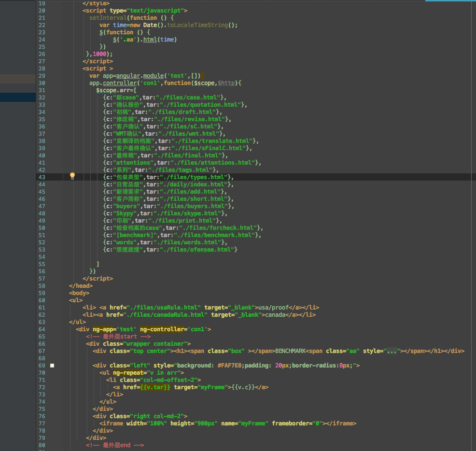Click line number 43 in the gutter
The height and width of the screenshot is (451, 476).
coord(42,177)
